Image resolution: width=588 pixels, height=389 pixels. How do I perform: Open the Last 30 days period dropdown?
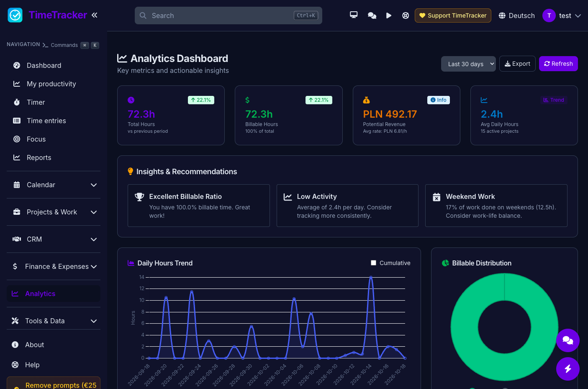[x=468, y=64]
